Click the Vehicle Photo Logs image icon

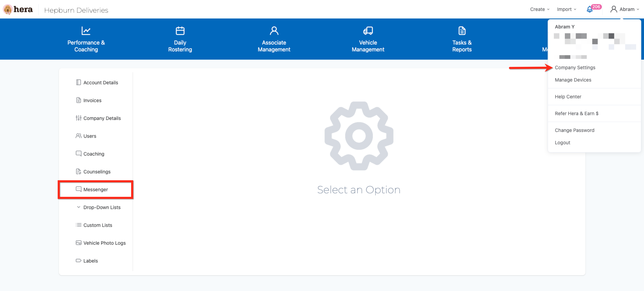pyautogui.click(x=78, y=243)
